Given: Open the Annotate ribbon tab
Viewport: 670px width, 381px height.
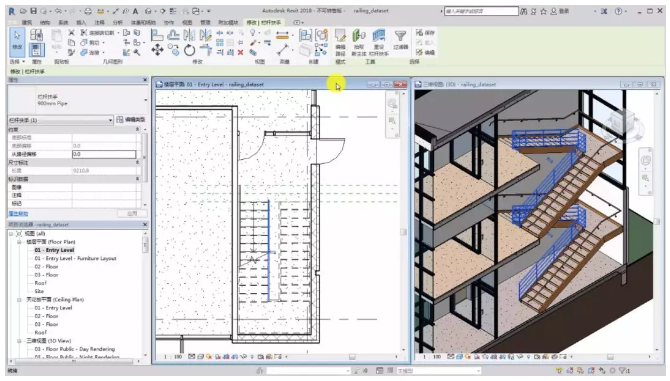Looking at the screenshot, I should click(99, 22).
